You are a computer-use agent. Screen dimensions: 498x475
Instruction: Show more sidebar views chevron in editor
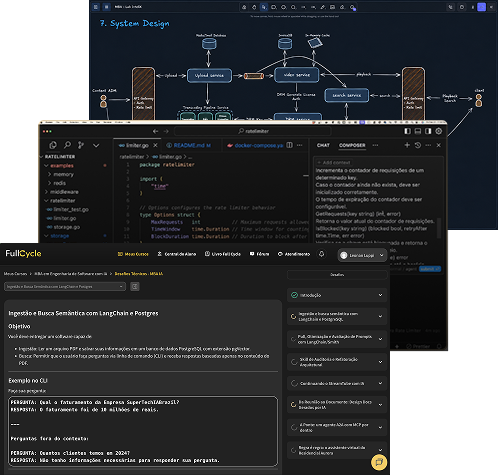point(96,145)
